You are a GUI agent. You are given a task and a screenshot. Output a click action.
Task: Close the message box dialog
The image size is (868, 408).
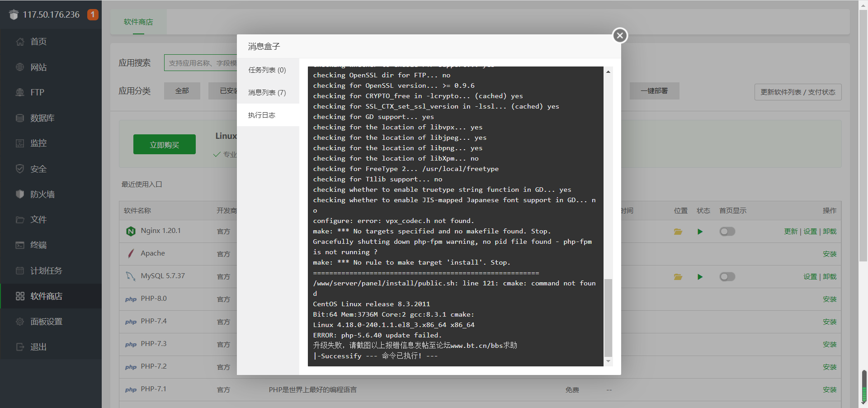click(x=620, y=35)
